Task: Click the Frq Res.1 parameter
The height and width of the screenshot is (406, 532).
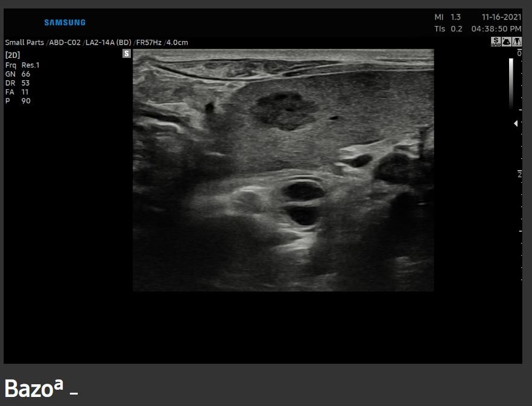Action: tap(22, 65)
